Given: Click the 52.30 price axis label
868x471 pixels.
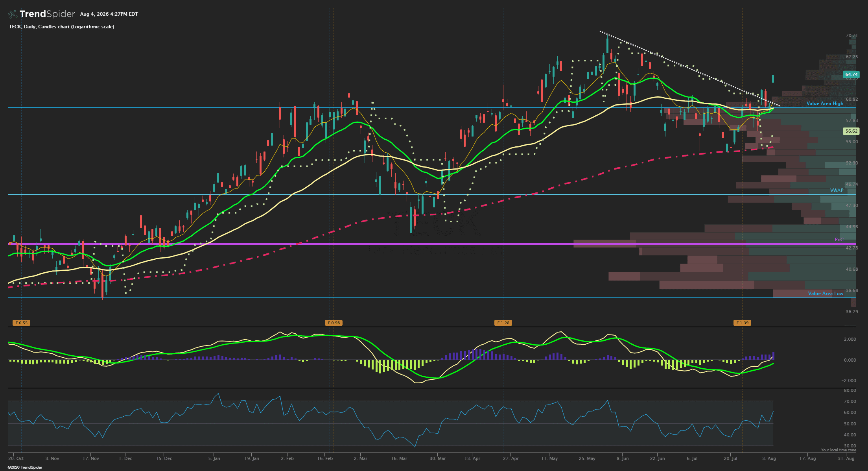Looking at the screenshot, I should [x=852, y=163].
